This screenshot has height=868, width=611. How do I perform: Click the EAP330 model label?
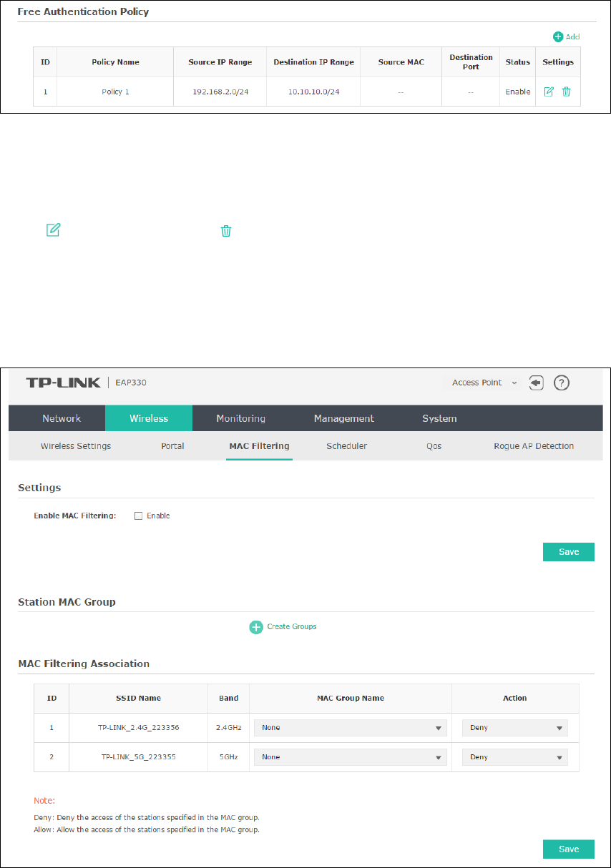click(x=132, y=383)
